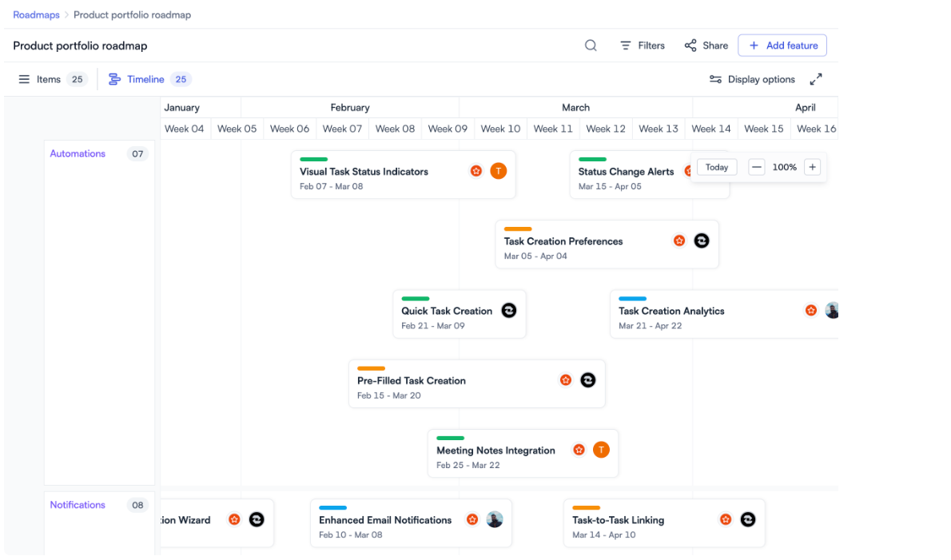Screen dimensions: 951x560
Task: Click orange T avatar on Meeting Notes Integration
Action: click(601, 450)
